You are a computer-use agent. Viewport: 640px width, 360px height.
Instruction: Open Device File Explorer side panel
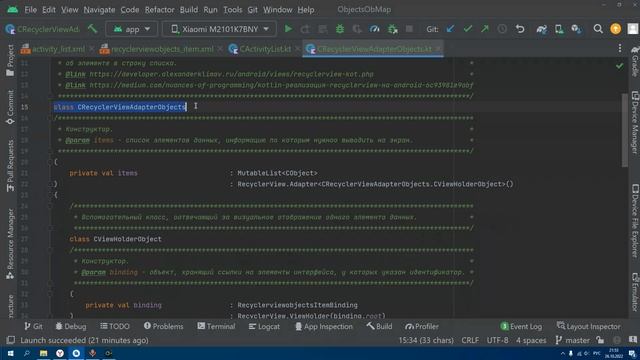tap(635, 221)
